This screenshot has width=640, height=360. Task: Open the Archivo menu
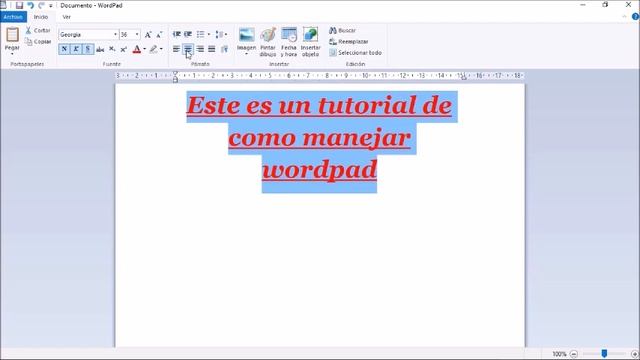click(x=13, y=17)
